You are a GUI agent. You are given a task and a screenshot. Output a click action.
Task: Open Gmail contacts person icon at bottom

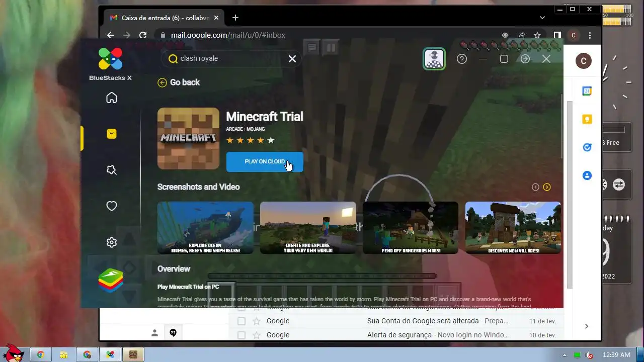(x=155, y=333)
